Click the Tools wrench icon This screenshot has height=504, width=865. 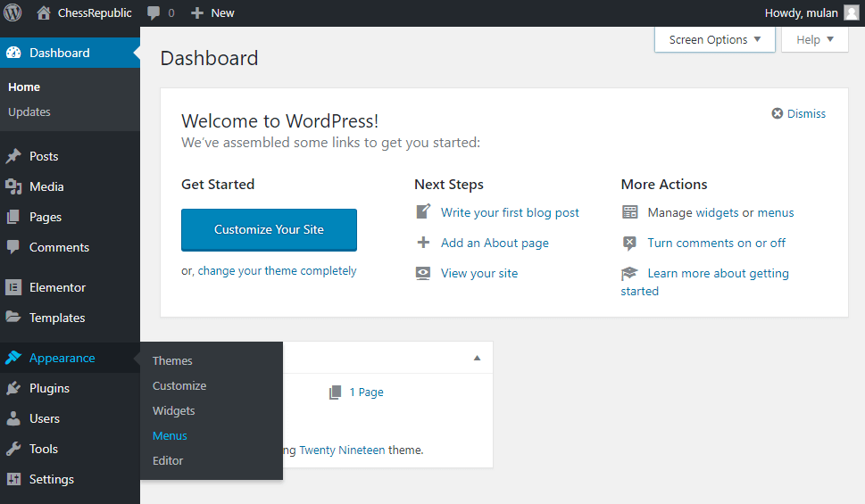pyautogui.click(x=13, y=449)
